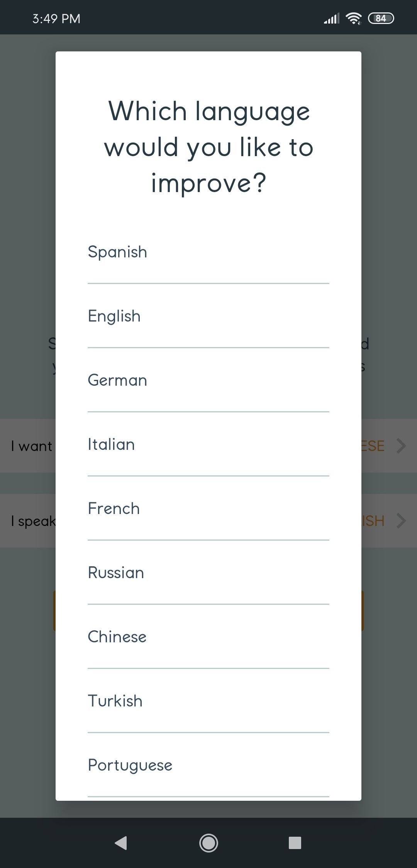This screenshot has width=417, height=868.
Task: Choose the Turkish language option
Action: [x=208, y=701]
